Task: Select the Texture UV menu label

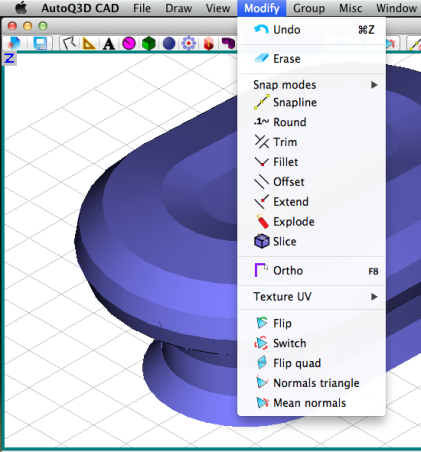Action: [282, 296]
